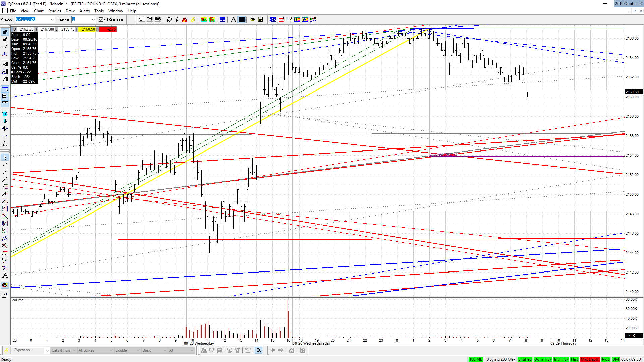
Task: Toggle the Mkt Depth status indicator
Action: (590, 359)
